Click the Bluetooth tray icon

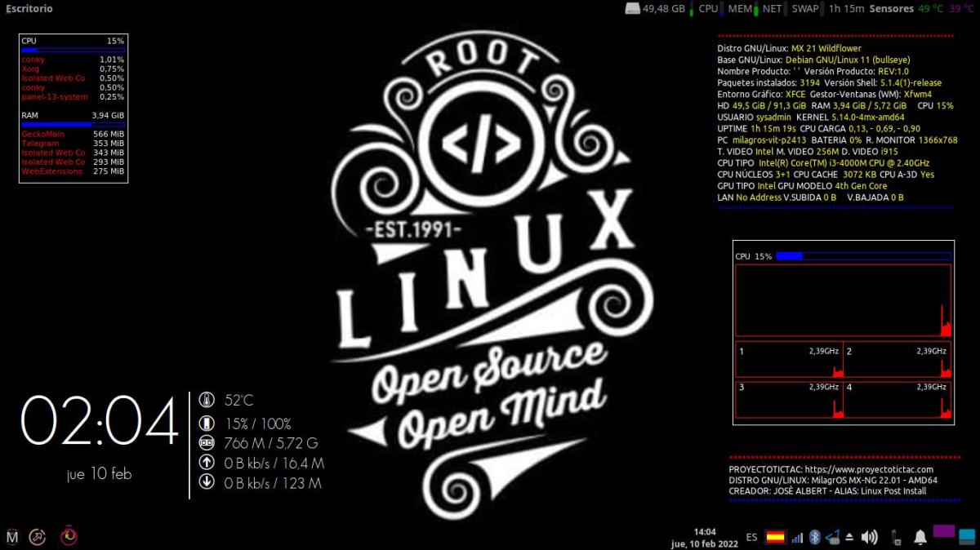814,537
